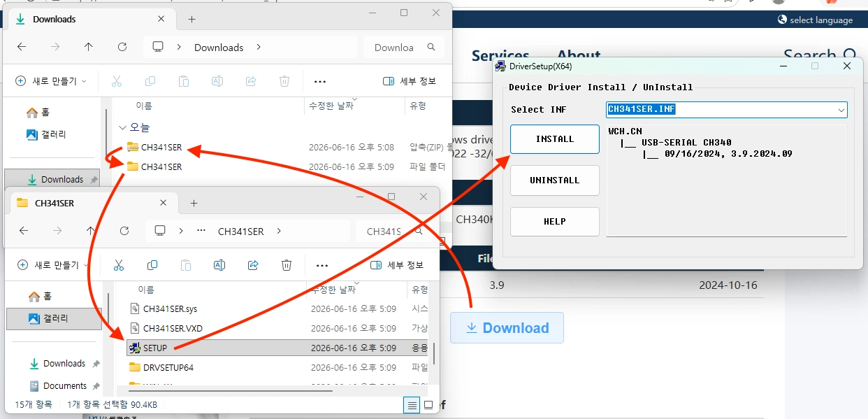Click the UNINSTALL button in DriverSetup
Screen dimensions: 868x419
(555, 180)
